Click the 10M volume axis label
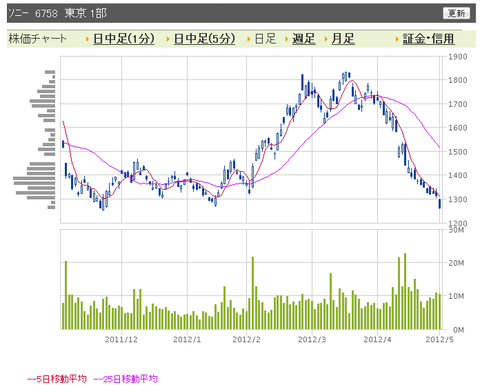The height and width of the screenshot is (385, 480). pyautogui.click(x=456, y=296)
